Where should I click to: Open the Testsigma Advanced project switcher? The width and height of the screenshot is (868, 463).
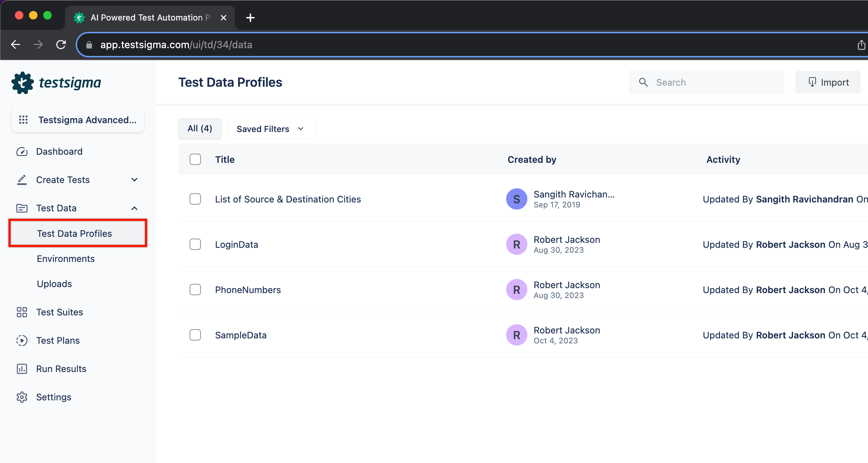click(x=78, y=120)
